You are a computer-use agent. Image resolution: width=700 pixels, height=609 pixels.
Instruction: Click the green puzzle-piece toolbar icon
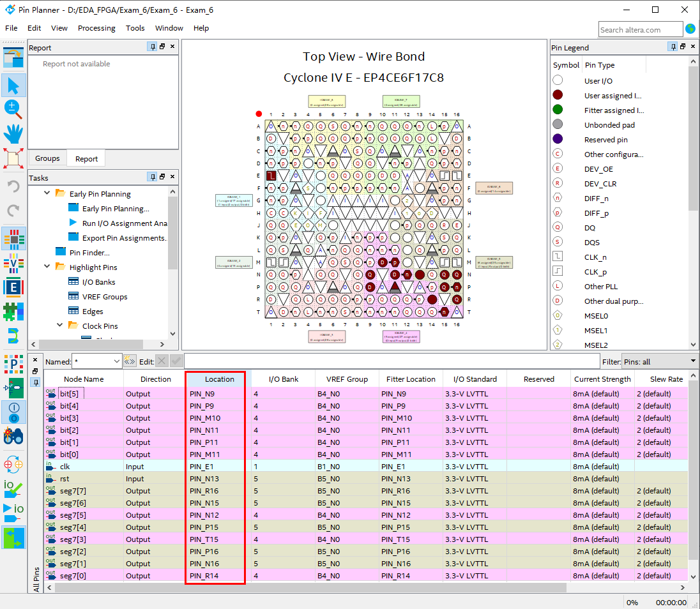[13, 312]
